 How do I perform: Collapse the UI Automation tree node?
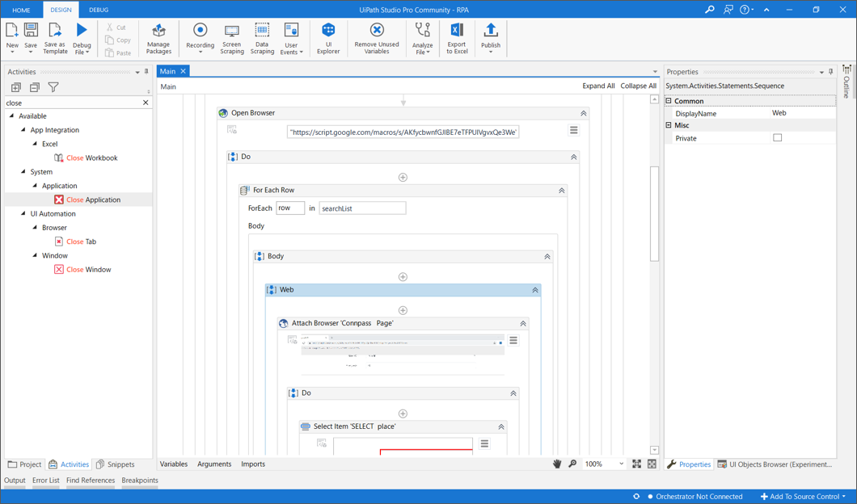[x=23, y=214]
